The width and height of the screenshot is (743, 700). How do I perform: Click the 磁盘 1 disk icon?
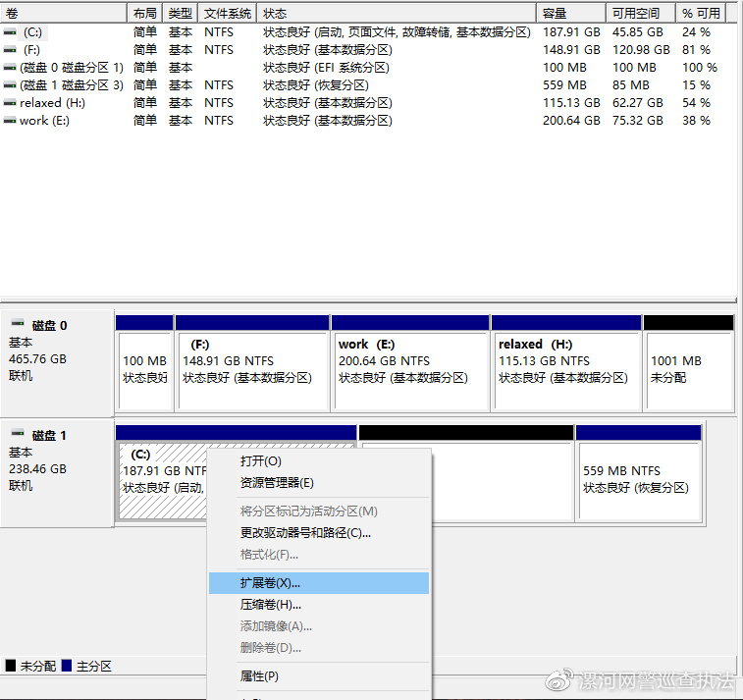point(18,435)
